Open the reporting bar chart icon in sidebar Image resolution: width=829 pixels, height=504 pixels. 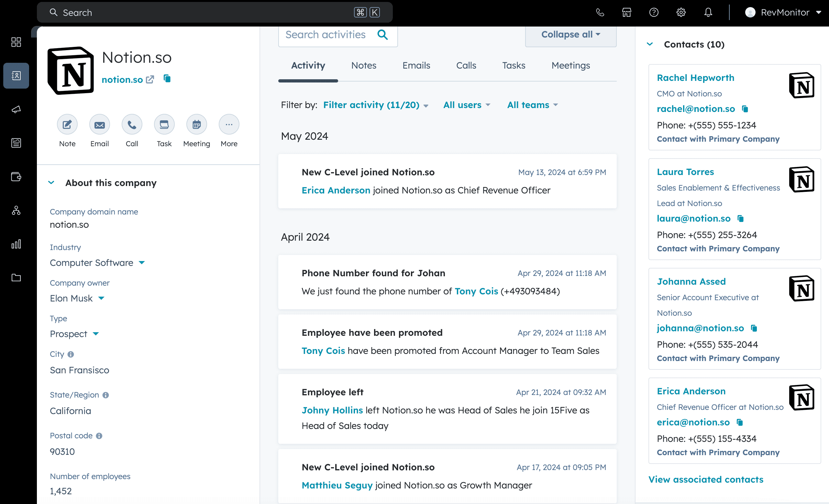[16, 244]
